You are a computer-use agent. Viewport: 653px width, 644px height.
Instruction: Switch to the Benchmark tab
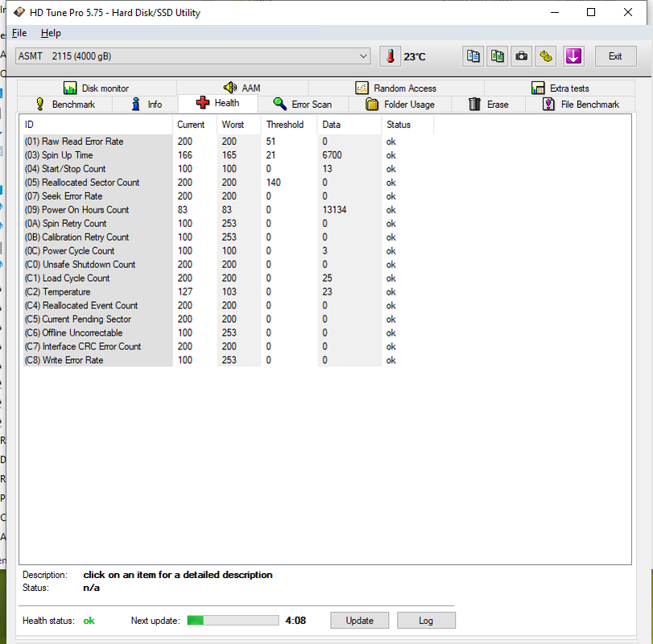pyautogui.click(x=65, y=104)
